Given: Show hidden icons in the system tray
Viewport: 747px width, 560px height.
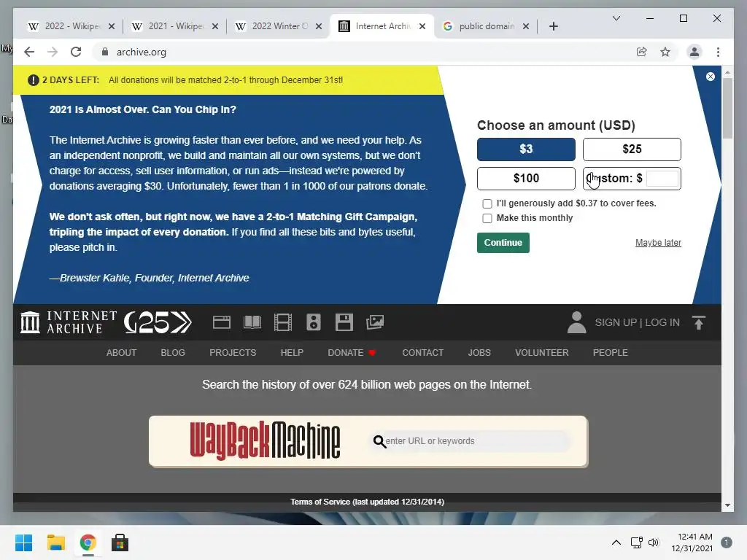Looking at the screenshot, I should click(x=616, y=542).
